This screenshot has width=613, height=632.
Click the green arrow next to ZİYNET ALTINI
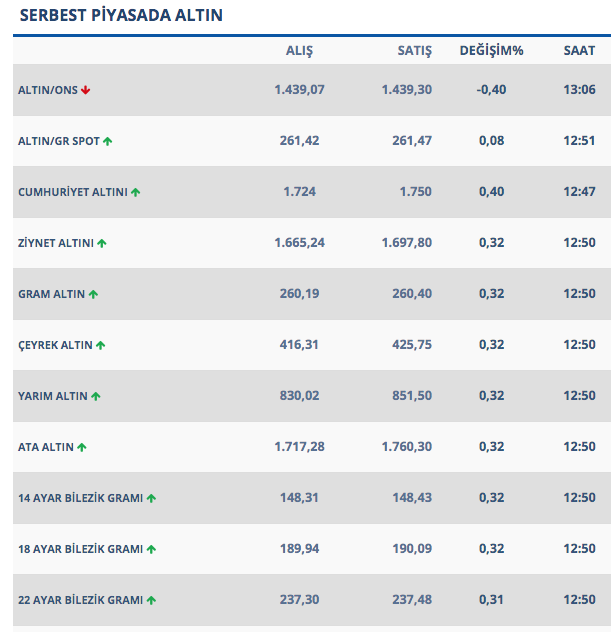[102, 243]
